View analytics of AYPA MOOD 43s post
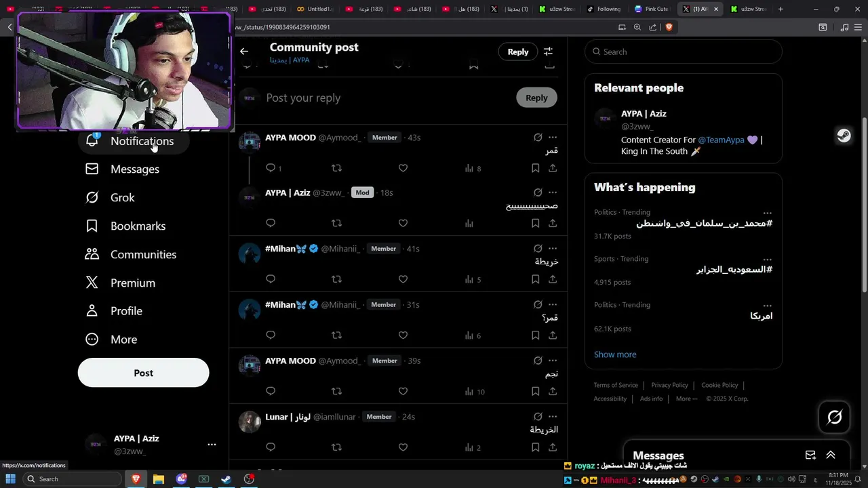Image resolution: width=868 pixels, height=488 pixels. click(x=473, y=168)
